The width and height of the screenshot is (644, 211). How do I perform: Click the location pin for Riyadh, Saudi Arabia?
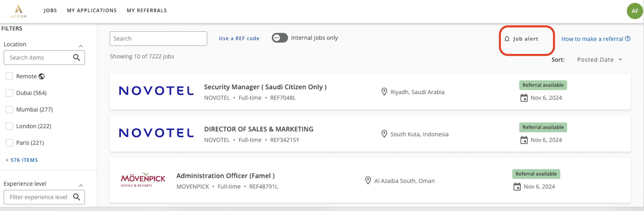pyautogui.click(x=384, y=92)
